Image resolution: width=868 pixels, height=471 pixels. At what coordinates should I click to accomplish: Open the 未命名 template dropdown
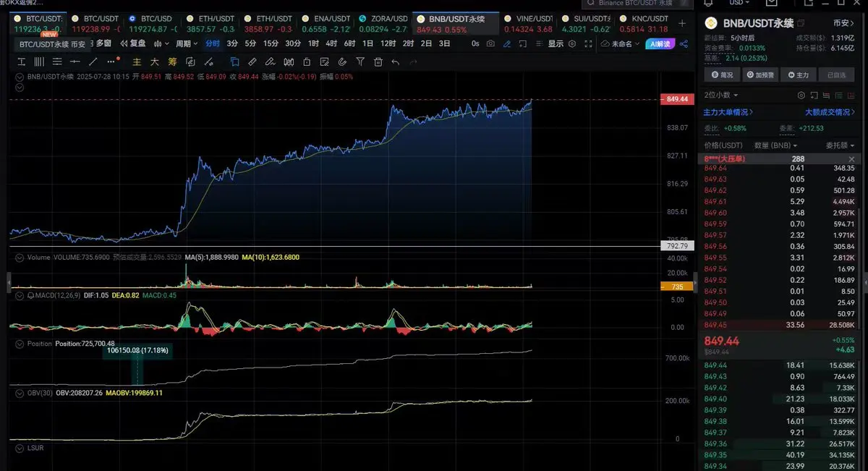click(x=621, y=43)
